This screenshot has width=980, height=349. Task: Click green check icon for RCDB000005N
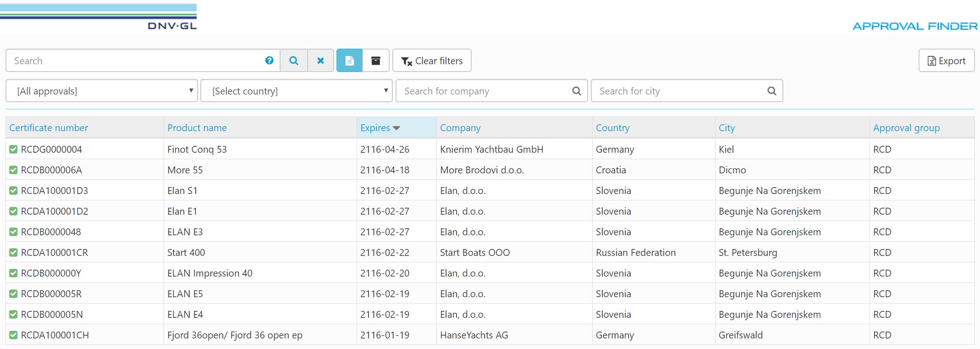[13, 314]
